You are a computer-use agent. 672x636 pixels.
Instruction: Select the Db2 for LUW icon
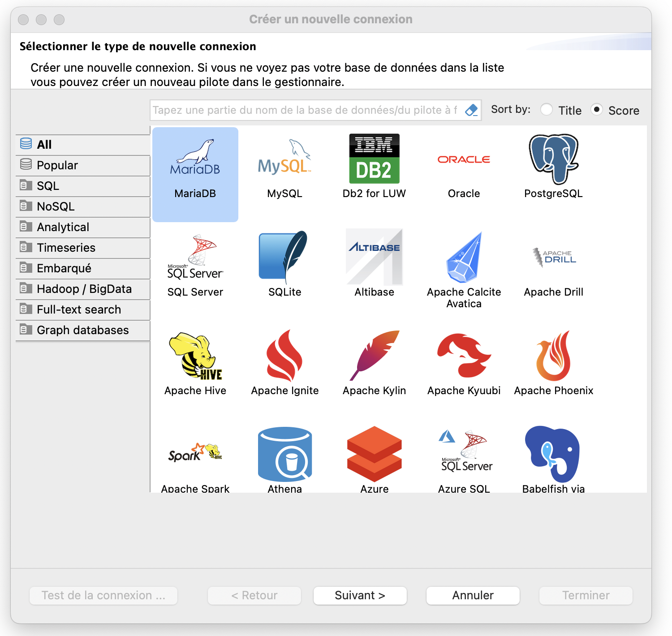point(374,159)
